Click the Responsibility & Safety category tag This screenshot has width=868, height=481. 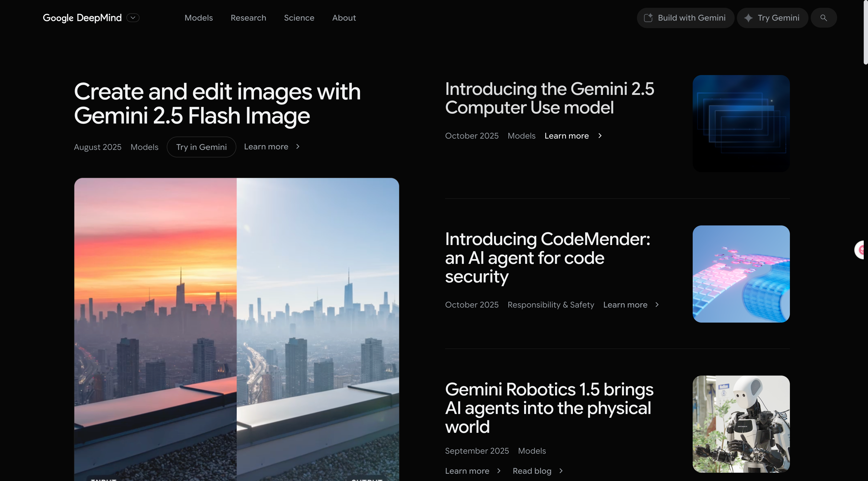coord(551,305)
